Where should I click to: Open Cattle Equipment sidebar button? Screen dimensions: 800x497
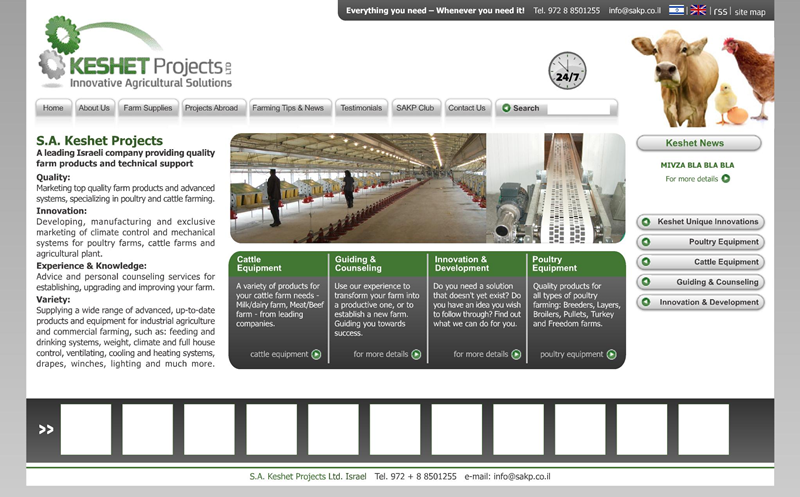(x=701, y=262)
